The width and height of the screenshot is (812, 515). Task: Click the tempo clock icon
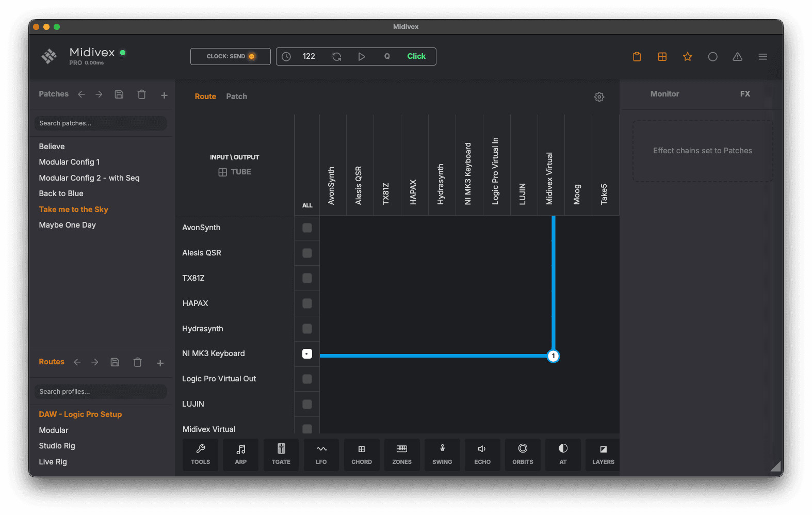(286, 56)
